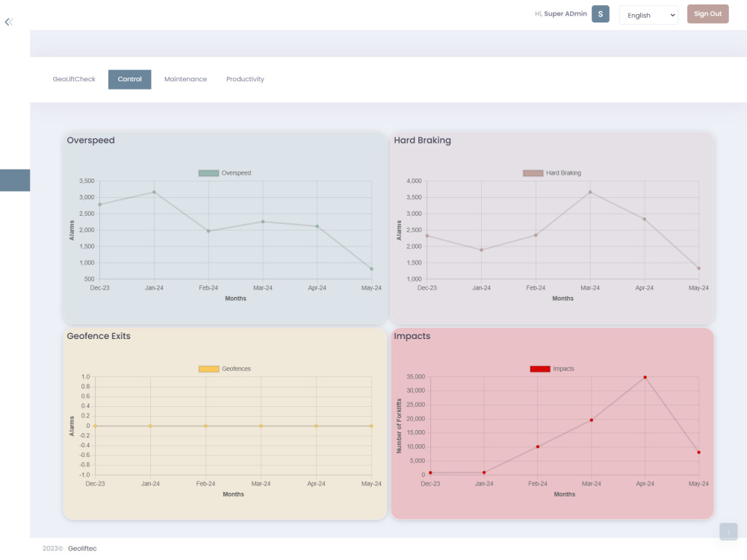747x560 pixels.
Task: Click the Geoliftec footer link
Action: tap(82, 549)
